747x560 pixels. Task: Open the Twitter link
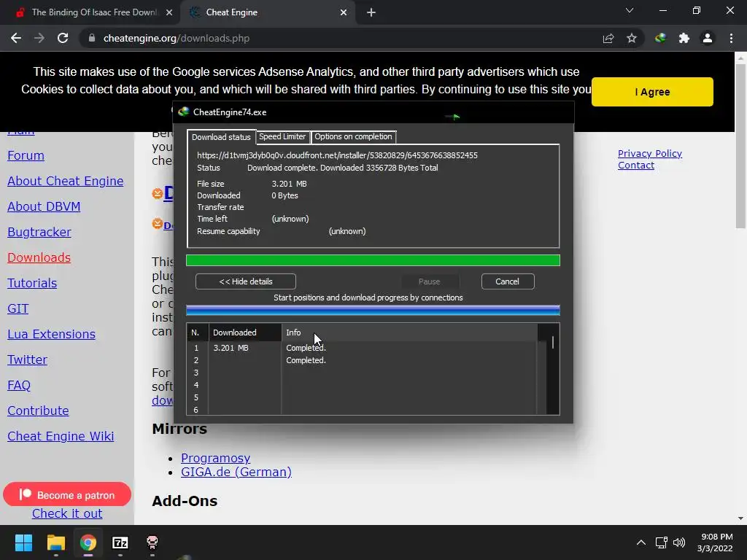coord(27,359)
